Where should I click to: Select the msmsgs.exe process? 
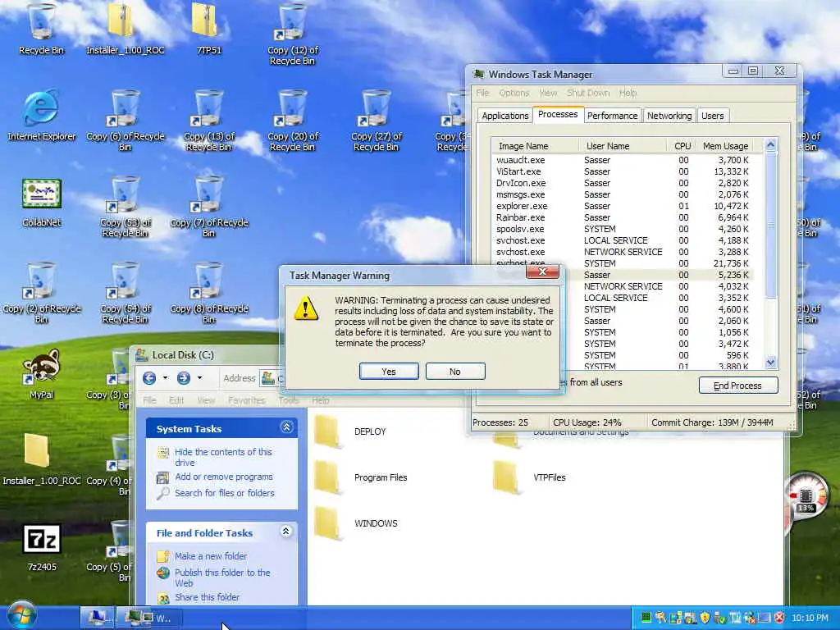coord(622,194)
